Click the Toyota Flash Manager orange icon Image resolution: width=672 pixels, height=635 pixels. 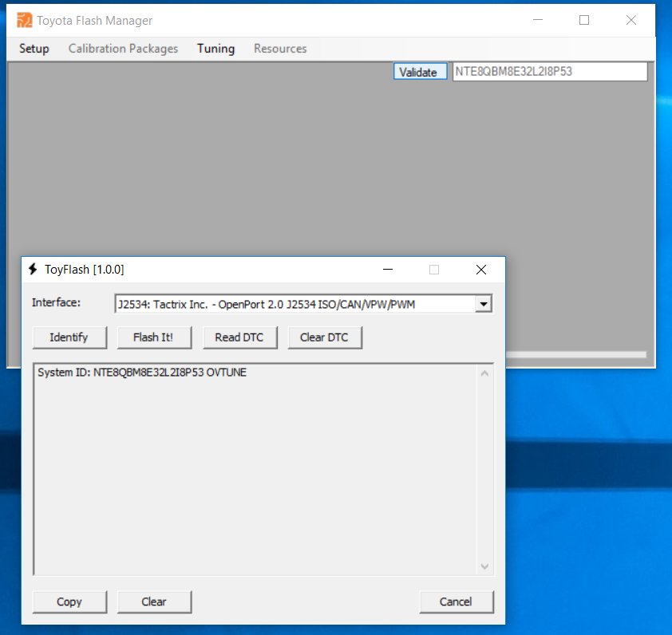pyautogui.click(x=25, y=20)
